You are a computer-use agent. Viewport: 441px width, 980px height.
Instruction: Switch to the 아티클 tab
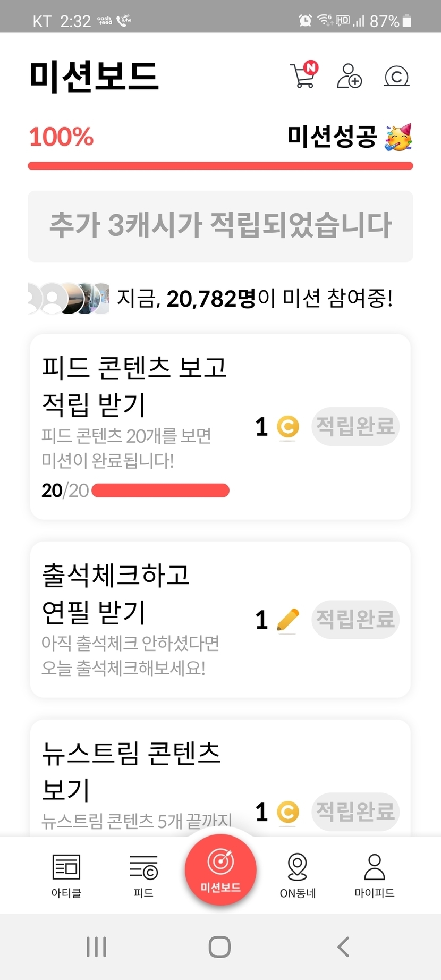point(66,875)
